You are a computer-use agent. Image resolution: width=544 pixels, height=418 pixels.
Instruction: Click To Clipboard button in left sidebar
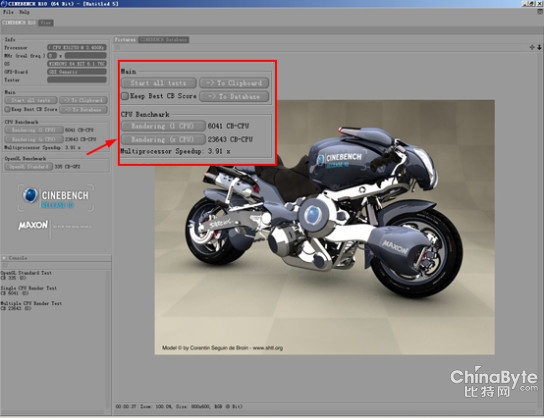pyautogui.click(x=83, y=100)
